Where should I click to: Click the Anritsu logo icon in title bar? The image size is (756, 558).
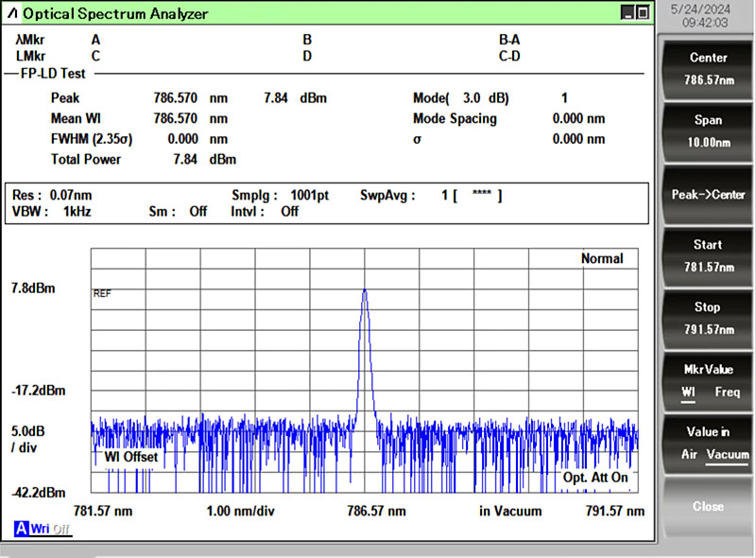[x=11, y=14]
